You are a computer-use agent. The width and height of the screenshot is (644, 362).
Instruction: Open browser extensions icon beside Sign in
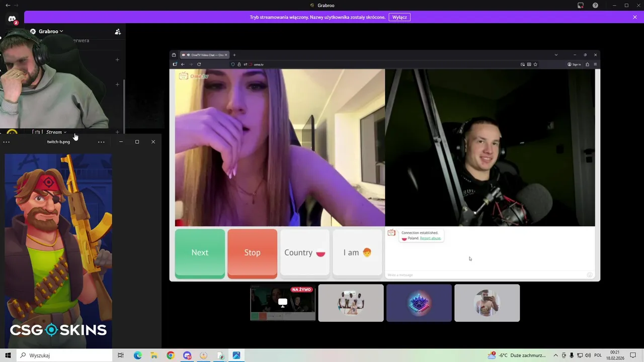click(587, 64)
